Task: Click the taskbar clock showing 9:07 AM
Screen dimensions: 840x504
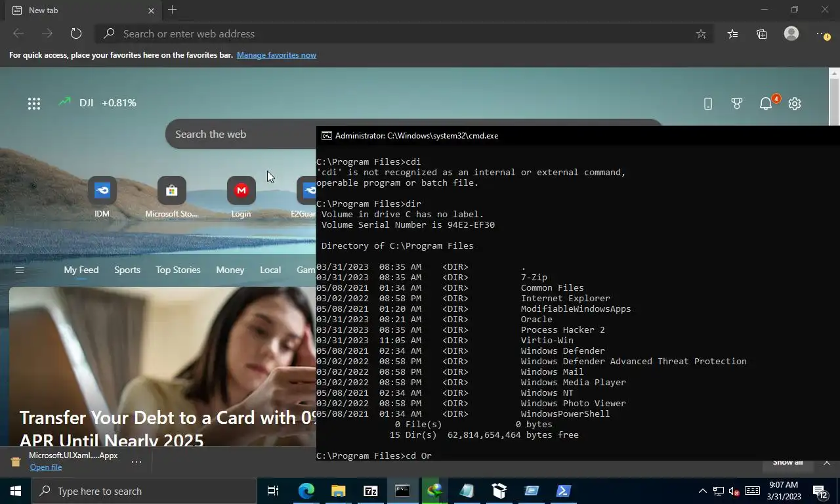Action: (x=782, y=491)
